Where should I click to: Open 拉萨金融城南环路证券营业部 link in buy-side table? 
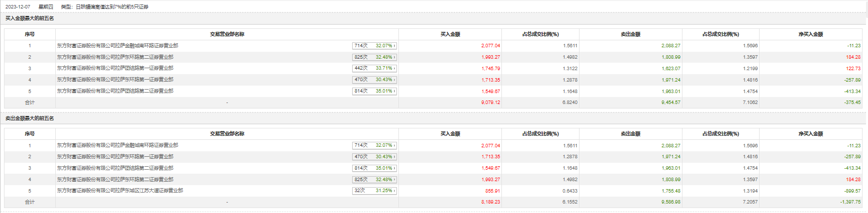117,46
